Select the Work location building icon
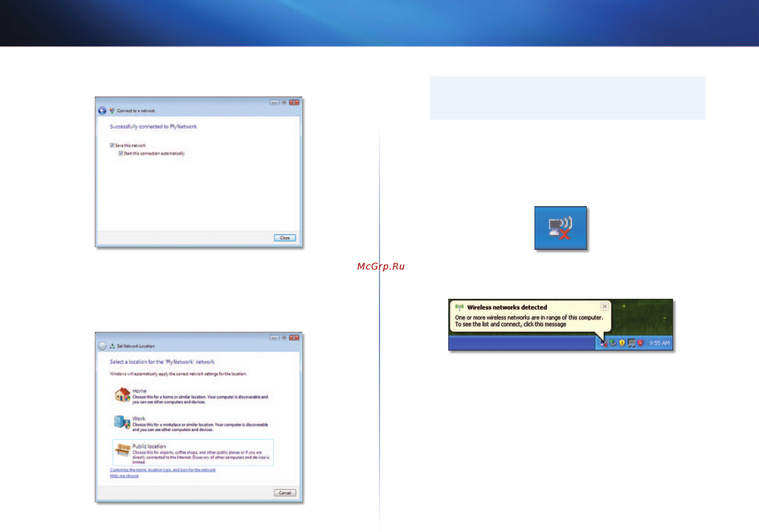This screenshot has height=532, width=759. [122, 423]
